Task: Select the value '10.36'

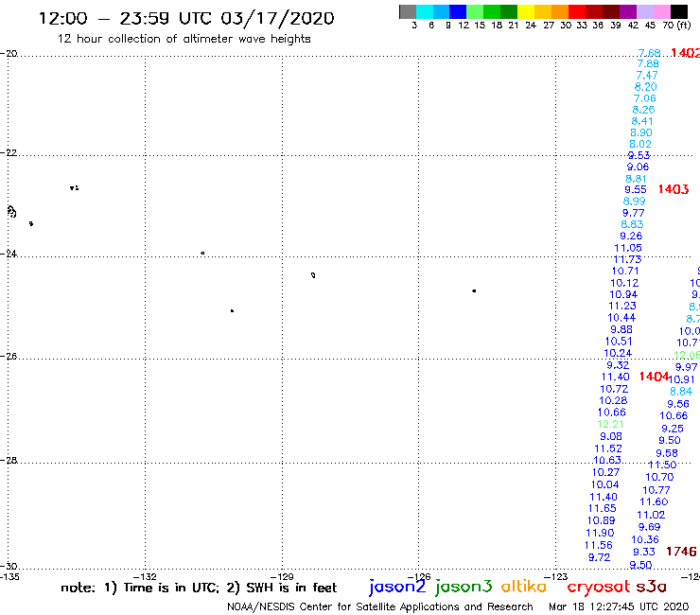Action: [x=644, y=539]
